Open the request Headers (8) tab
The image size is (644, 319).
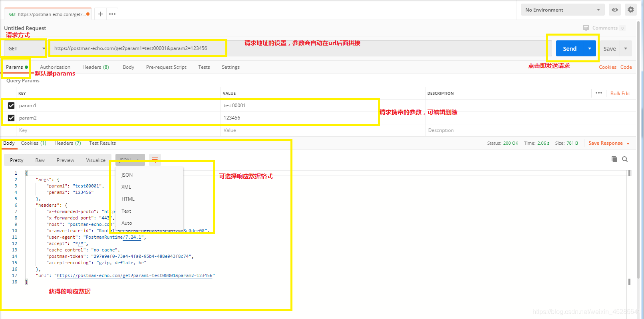point(95,67)
